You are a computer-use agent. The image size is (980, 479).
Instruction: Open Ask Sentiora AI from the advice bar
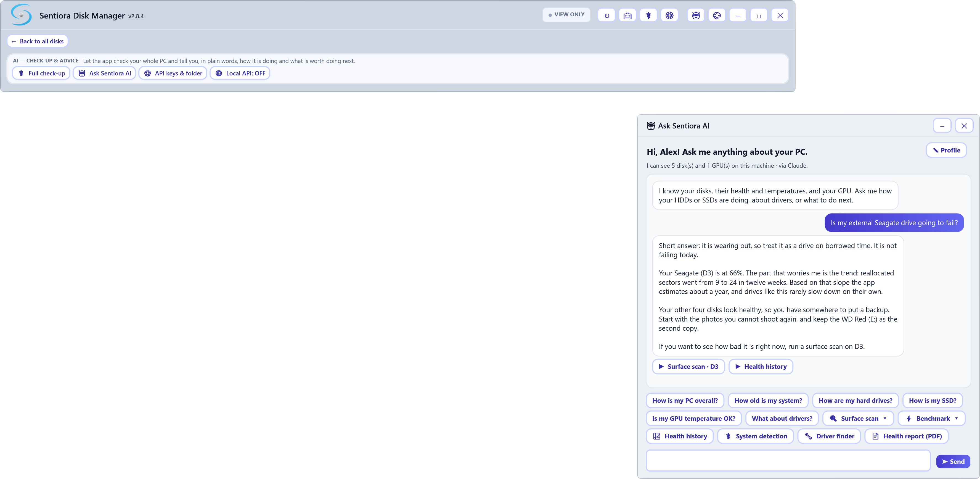104,73
